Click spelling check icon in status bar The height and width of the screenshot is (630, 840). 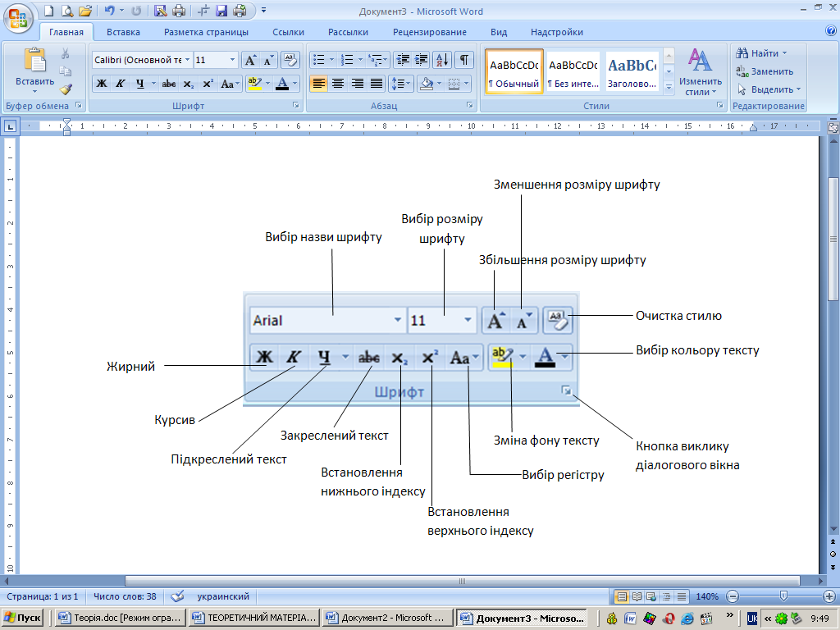coord(177,596)
